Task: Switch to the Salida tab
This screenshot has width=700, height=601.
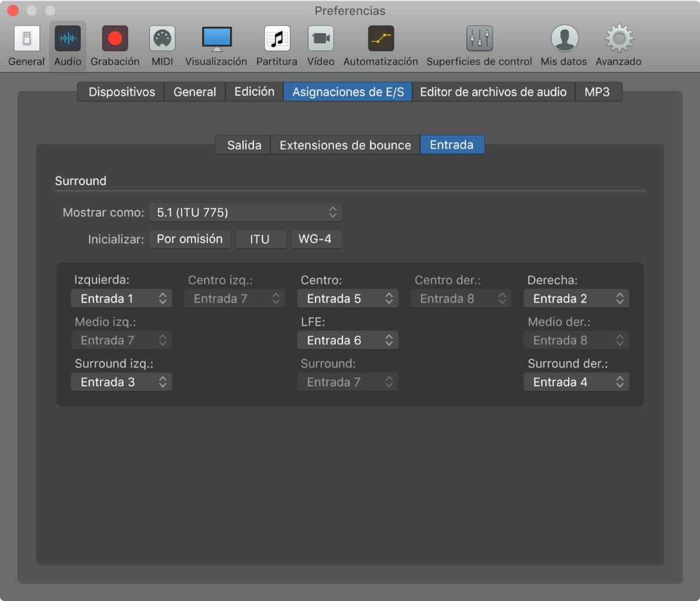Action: (243, 145)
